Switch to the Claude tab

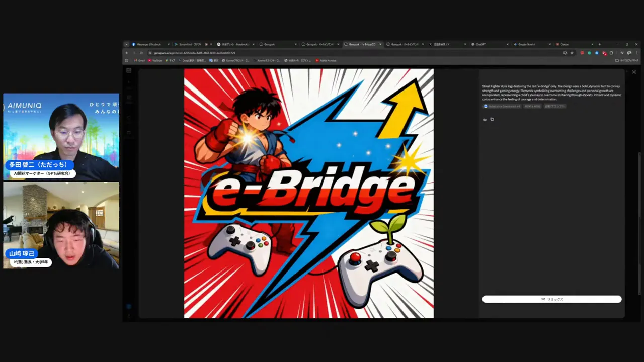click(565, 44)
